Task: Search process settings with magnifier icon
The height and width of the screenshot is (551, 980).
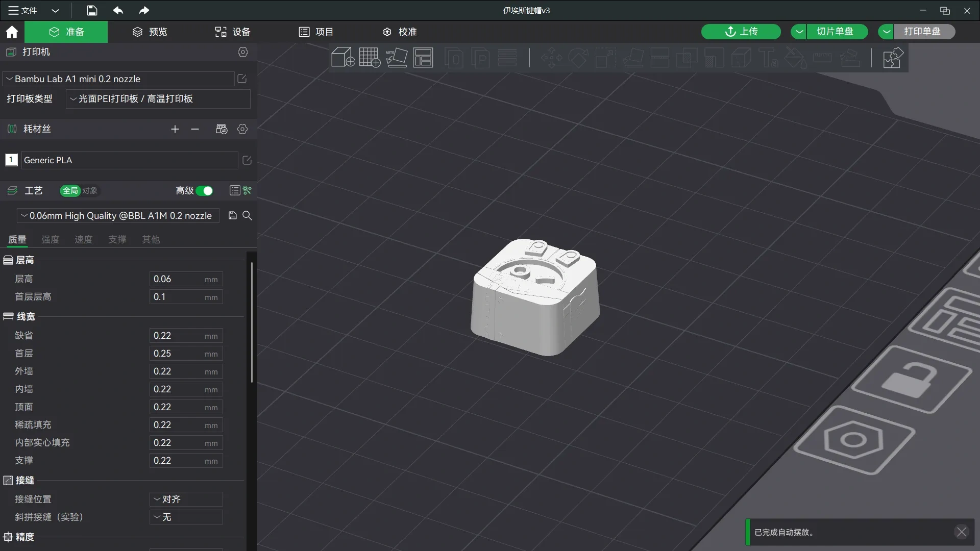Action: click(247, 215)
